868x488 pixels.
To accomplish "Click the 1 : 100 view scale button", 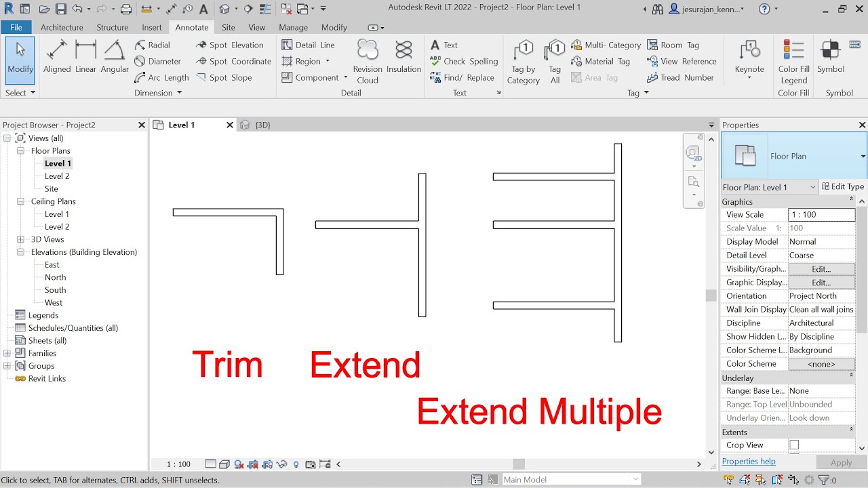I will (179, 464).
